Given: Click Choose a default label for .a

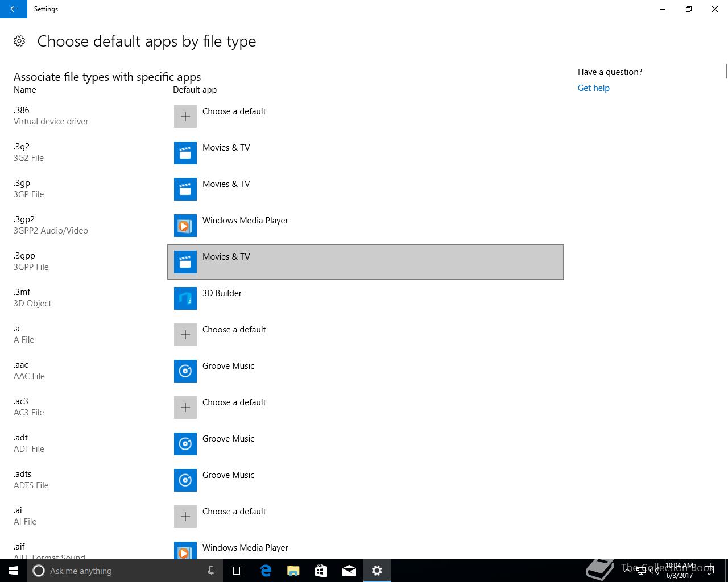Looking at the screenshot, I should pos(234,330).
